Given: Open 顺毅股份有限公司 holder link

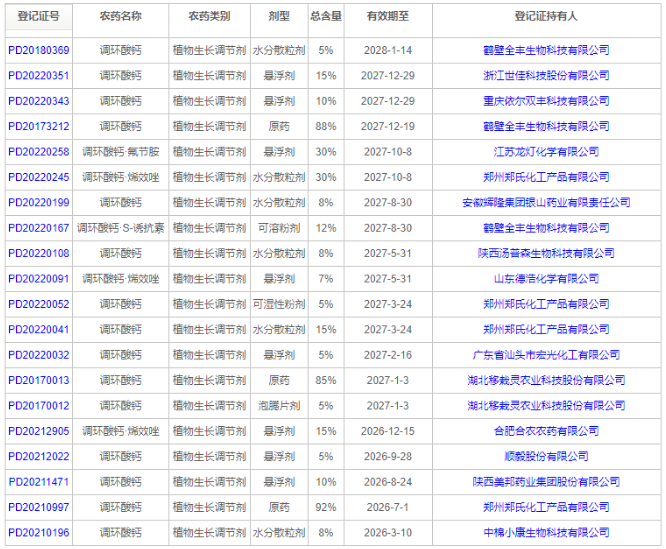Looking at the screenshot, I should tap(546, 457).
